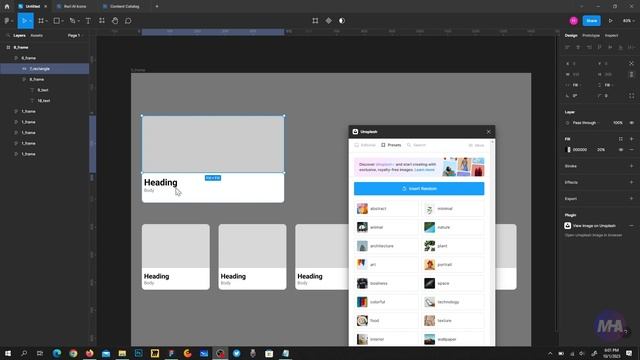The image size is (640, 360).
Task: Click the Share button
Action: [x=591, y=21]
